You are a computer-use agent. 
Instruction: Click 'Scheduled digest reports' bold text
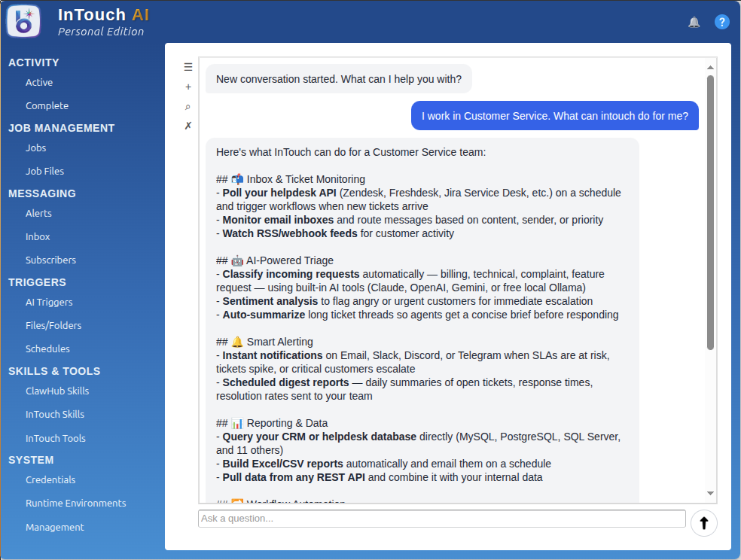286,382
